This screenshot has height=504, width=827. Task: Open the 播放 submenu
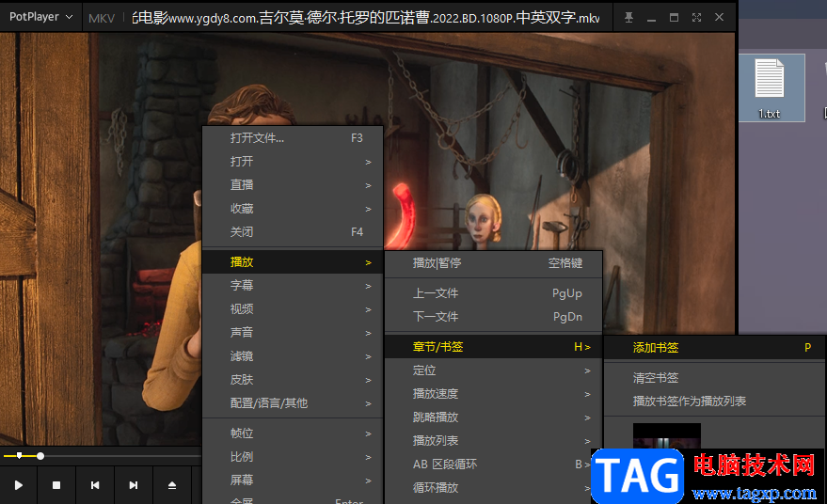(293, 262)
